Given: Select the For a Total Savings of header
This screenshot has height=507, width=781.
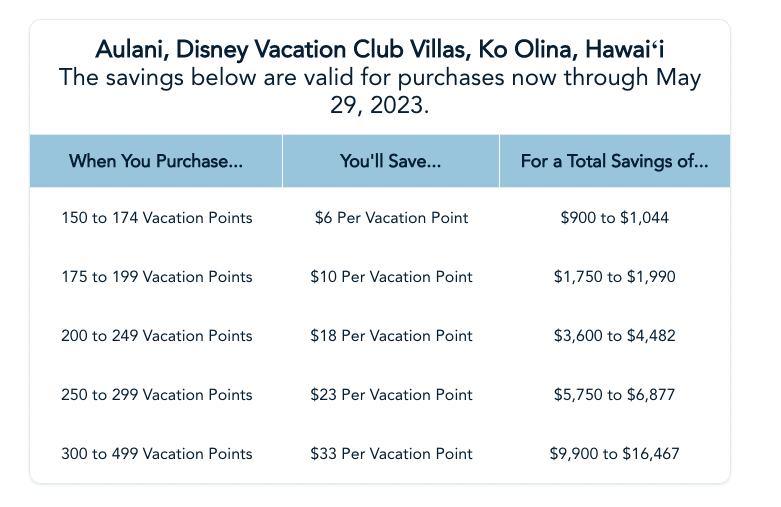Looking at the screenshot, I should click(x=615, y=161).
